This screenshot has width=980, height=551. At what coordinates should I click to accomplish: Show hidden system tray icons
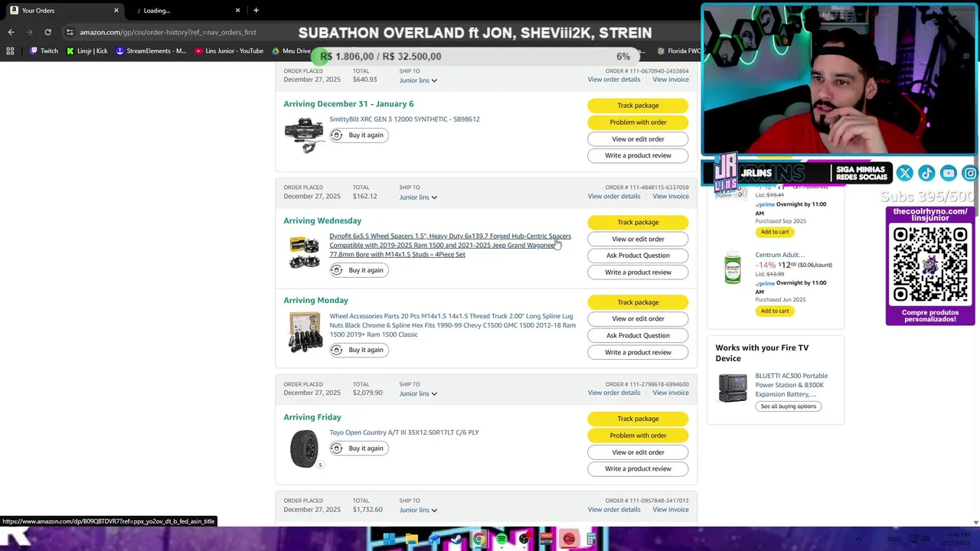(858, 540)
